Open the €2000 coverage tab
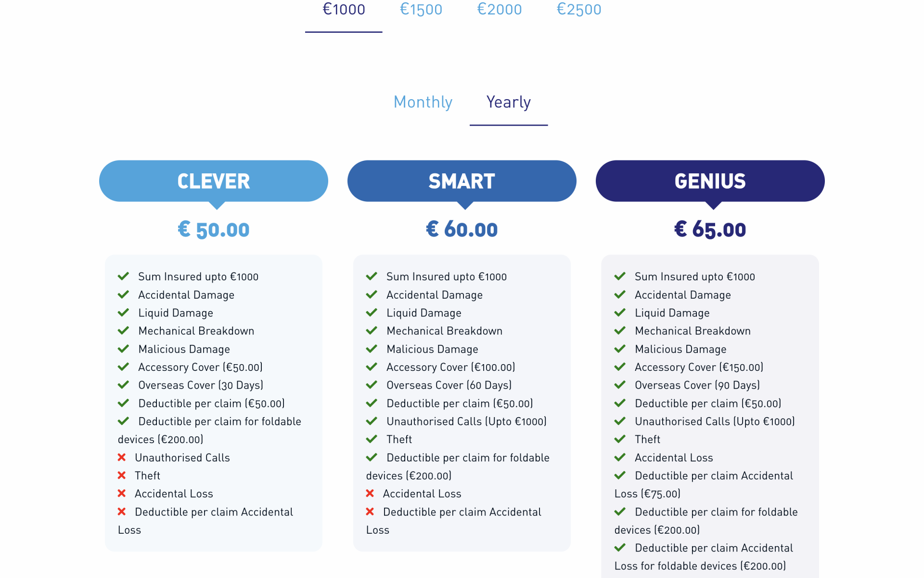Viewport: 924px width, 578px height. pos(499,10)
